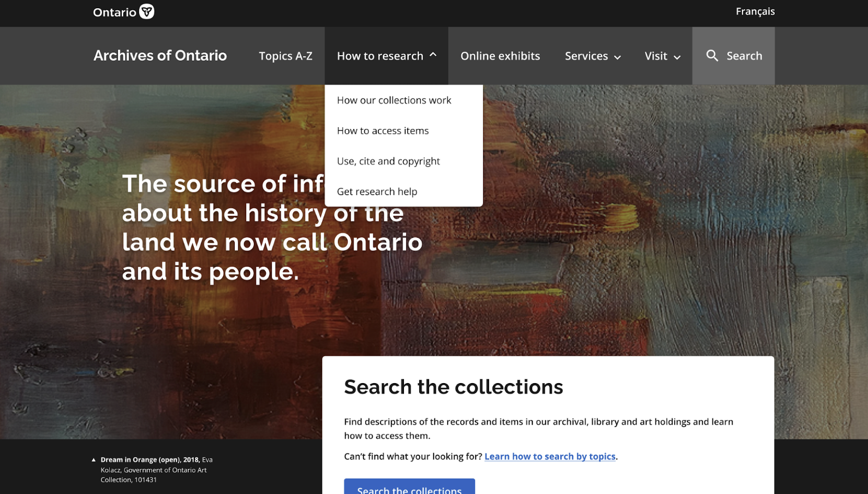Click the Ontario trillium logo icon
Viewport: 868px width, 494px height.
(x=147, y=11)
